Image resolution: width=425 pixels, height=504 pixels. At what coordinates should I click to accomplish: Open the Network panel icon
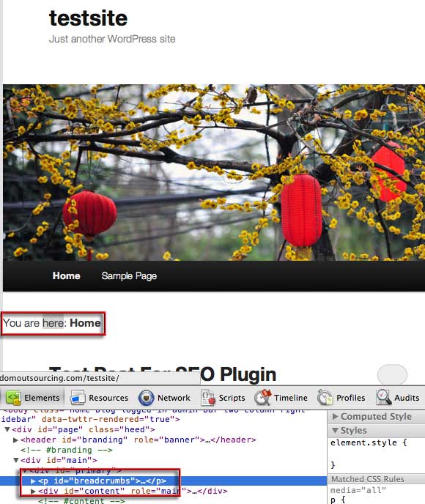click(x=146, y=398)
